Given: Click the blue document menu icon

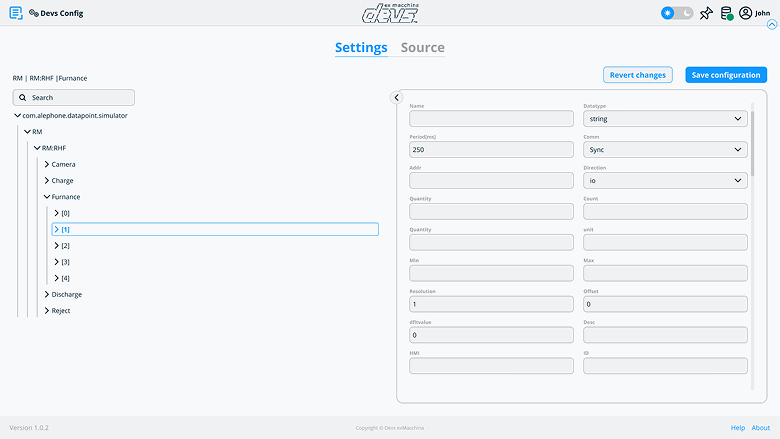Looking at the screenshot, I should (15, 13).
